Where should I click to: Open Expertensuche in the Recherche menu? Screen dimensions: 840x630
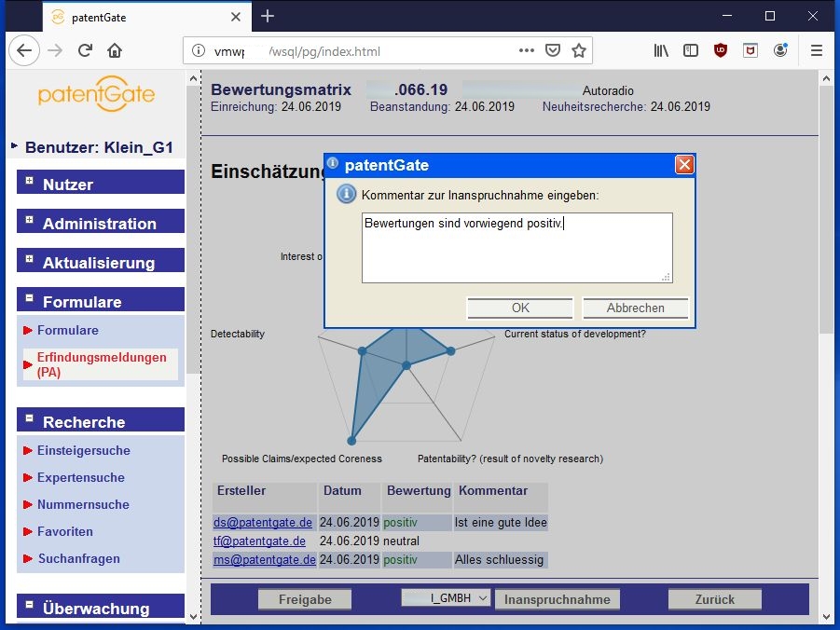[x=81, y=477]
